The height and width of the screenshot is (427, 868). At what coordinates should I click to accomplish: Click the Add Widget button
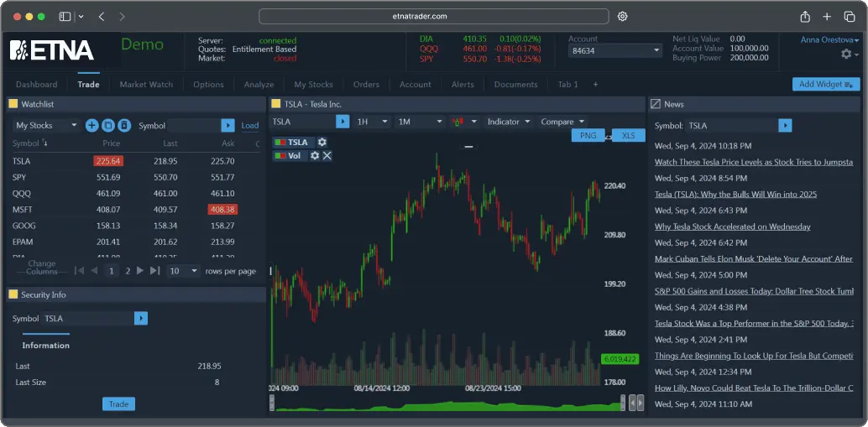coord(826,84)
